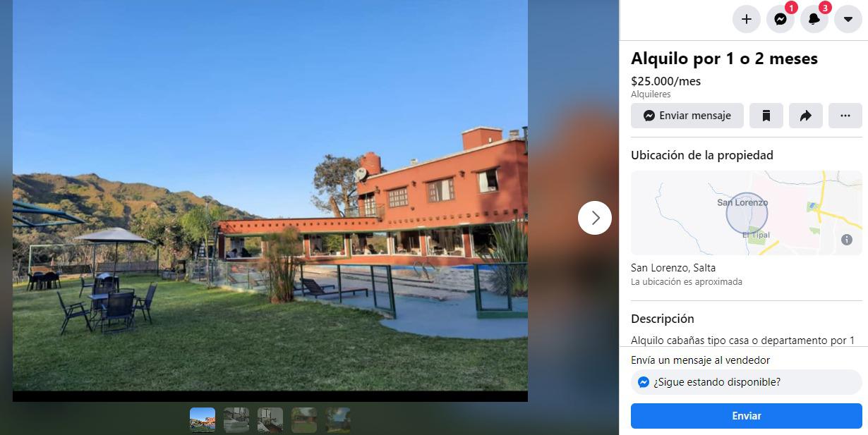Open Messenger chats icon
The width and height of the screenshot is (868, 435).
point(780,19)
